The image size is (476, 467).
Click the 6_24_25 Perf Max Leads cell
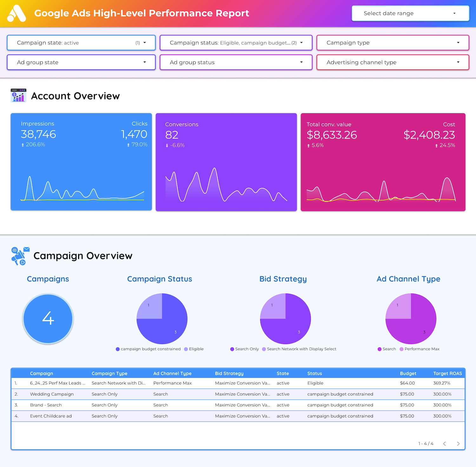point(57,383)
